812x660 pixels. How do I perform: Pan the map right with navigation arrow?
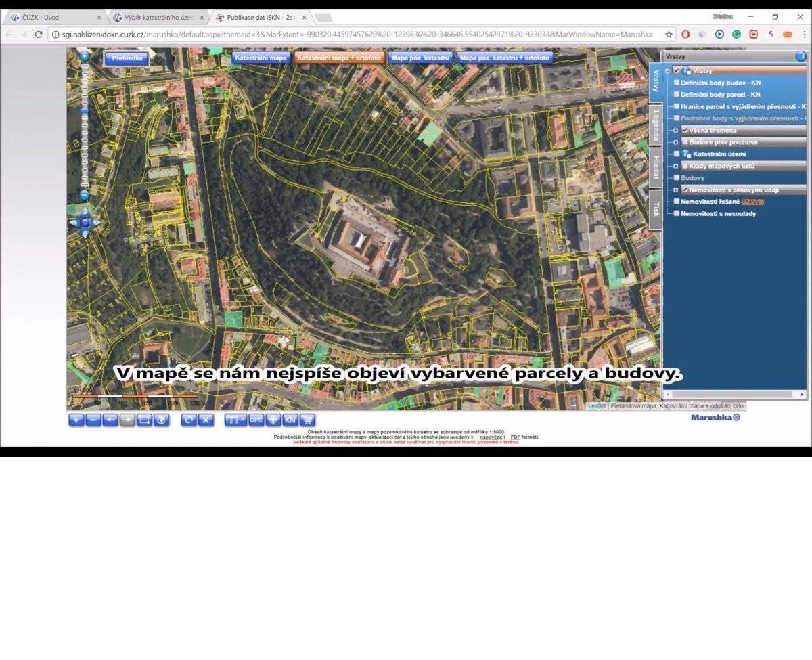pos(97,222)
